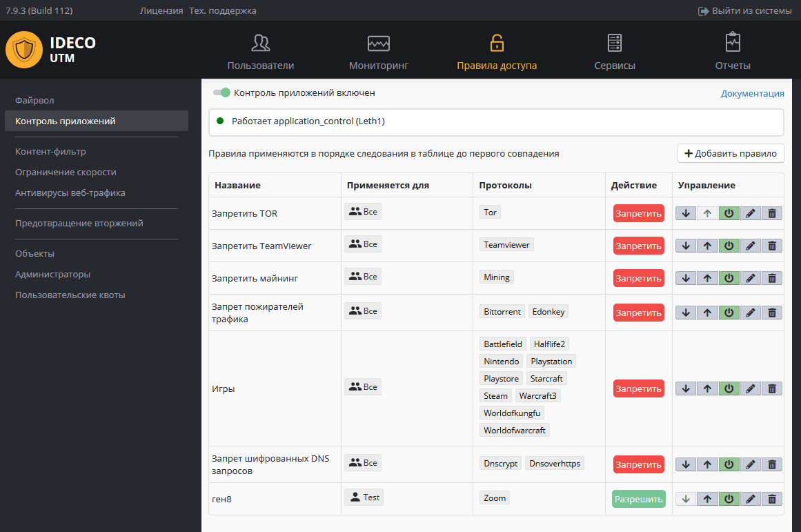Viewport: 801px width, 532px height.
Task: Go to Отчеты in top navigation
Action: pos(733,52)
